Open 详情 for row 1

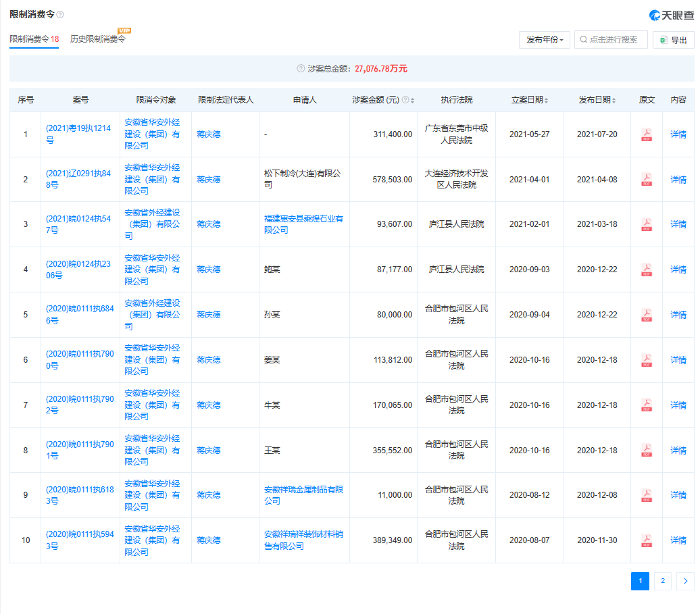678,134
